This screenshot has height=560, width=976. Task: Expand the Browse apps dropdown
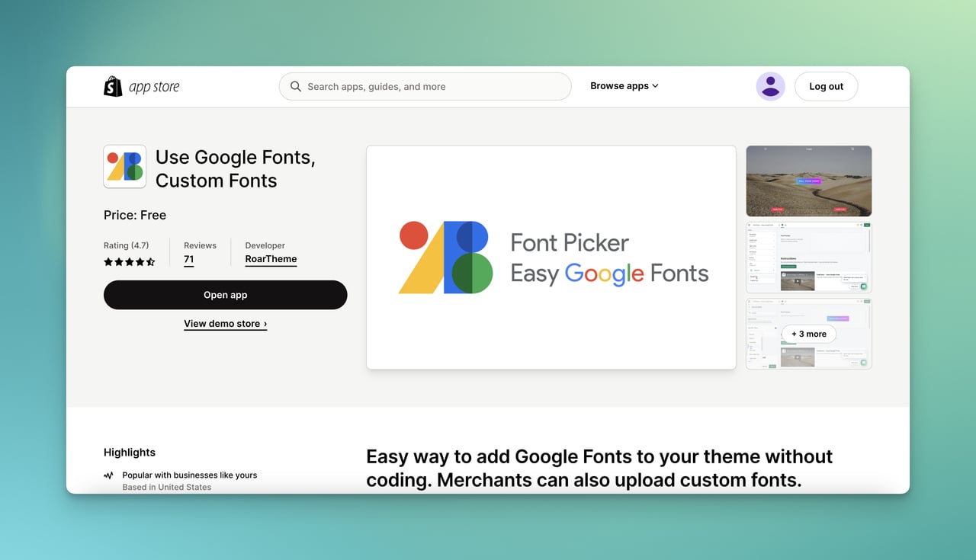pyautogui.click(x=624, y=86)
